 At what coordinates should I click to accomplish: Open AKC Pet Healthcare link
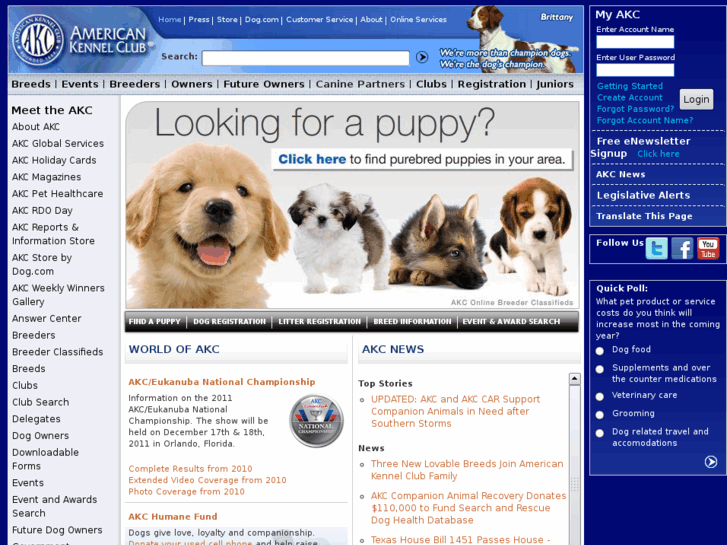(x=57, y=193)
